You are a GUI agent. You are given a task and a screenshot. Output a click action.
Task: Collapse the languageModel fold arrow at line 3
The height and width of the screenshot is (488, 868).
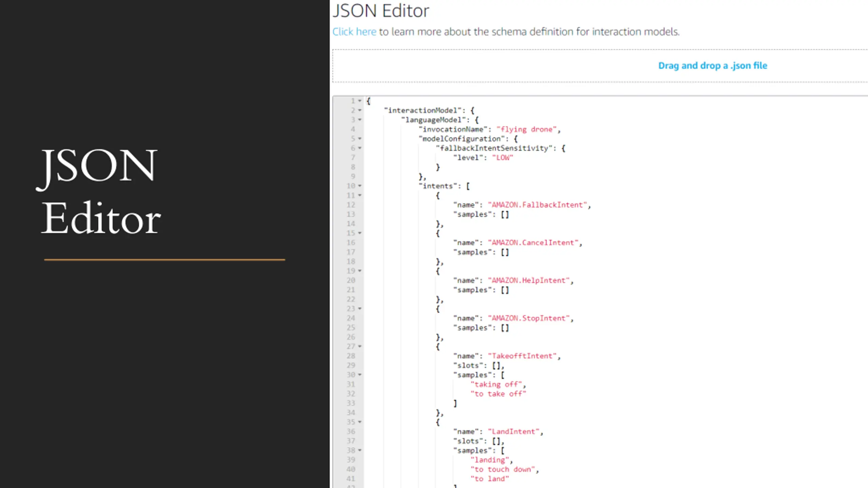click(360, 120)
